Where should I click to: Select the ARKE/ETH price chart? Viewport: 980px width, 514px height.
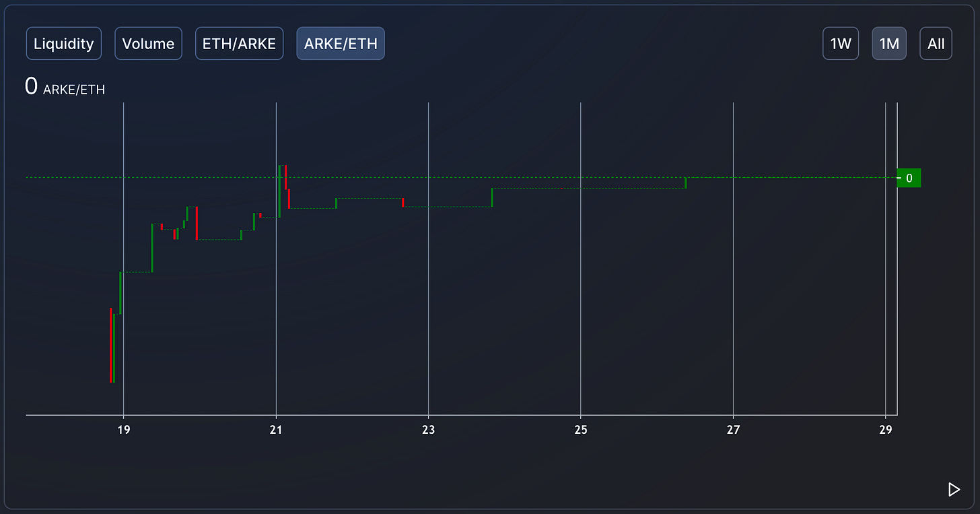(341, 44)
